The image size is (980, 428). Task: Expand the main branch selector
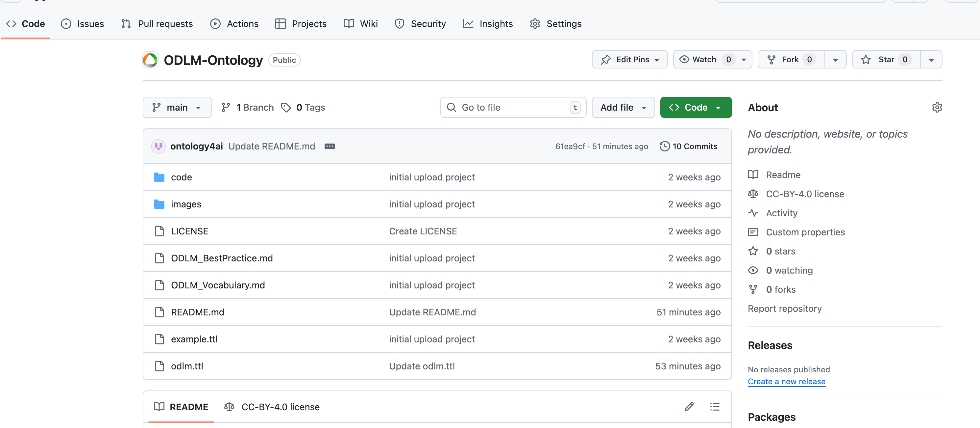click(177, 107)
